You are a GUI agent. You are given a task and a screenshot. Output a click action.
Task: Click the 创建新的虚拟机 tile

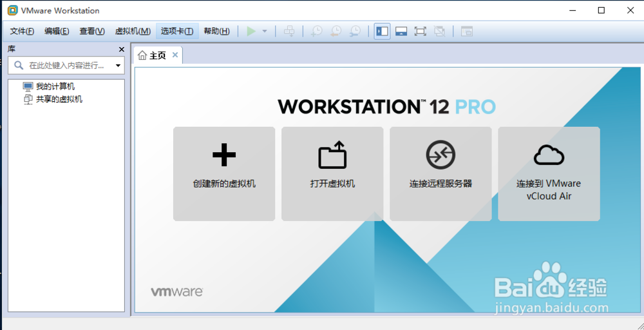pos(224,174)
